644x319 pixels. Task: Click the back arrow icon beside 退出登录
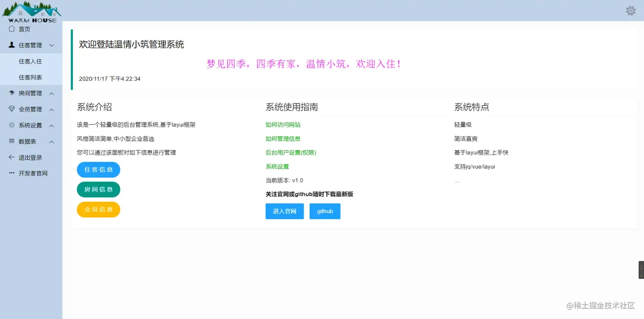[x=11, y=157]
